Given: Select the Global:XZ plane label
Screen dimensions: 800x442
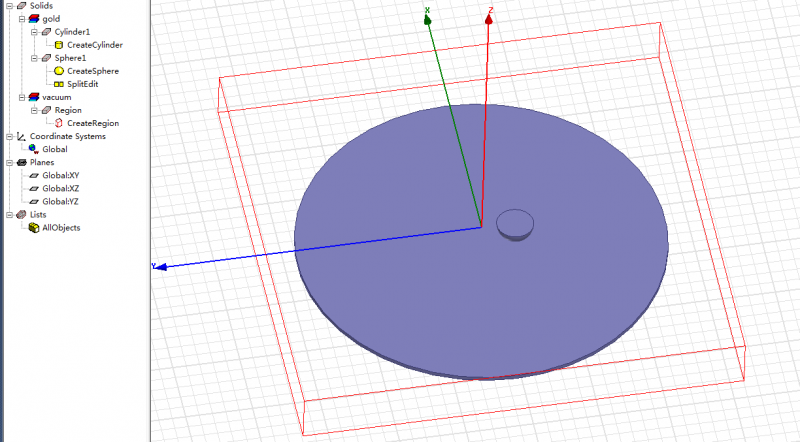Looking at the screenshot, I should point(61,188).
